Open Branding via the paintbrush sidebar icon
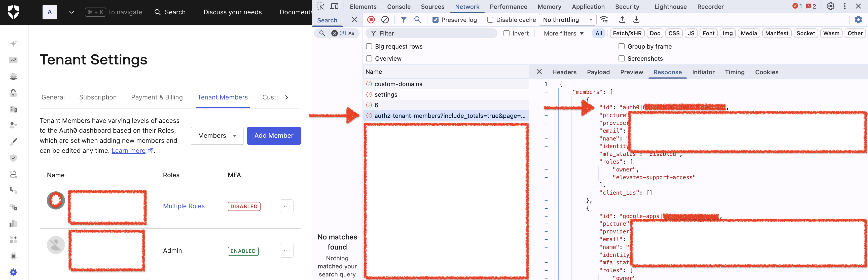The image size is (868, 280). pyautogui.click(x=14, y=142)
